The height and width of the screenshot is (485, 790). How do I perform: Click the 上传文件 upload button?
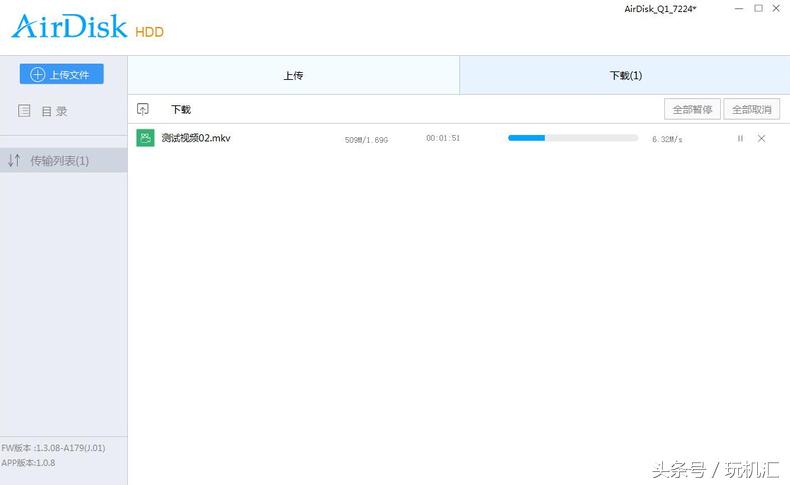click(61, 74)
